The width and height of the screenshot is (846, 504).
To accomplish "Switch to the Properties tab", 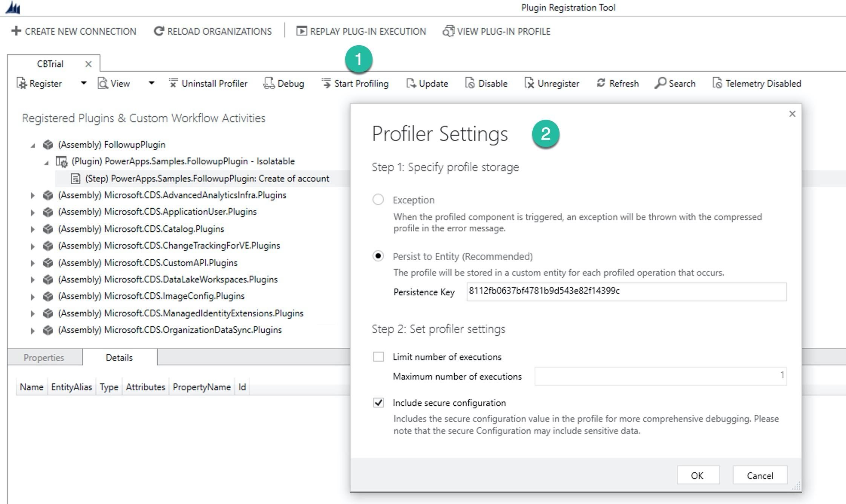I will pos(44,357).
